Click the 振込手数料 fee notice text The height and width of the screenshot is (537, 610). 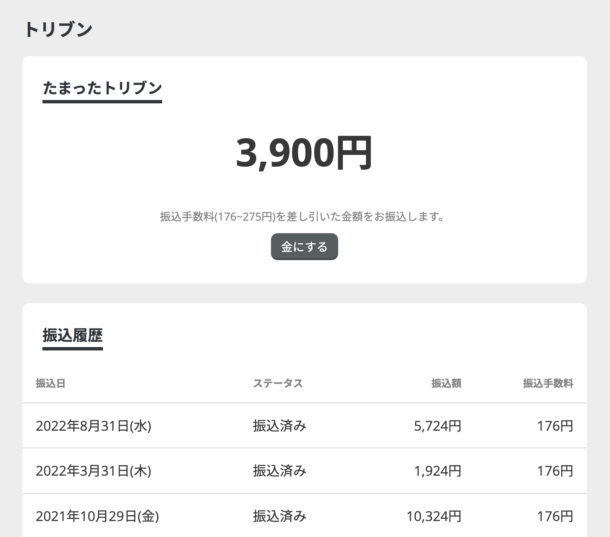(304, 216)
